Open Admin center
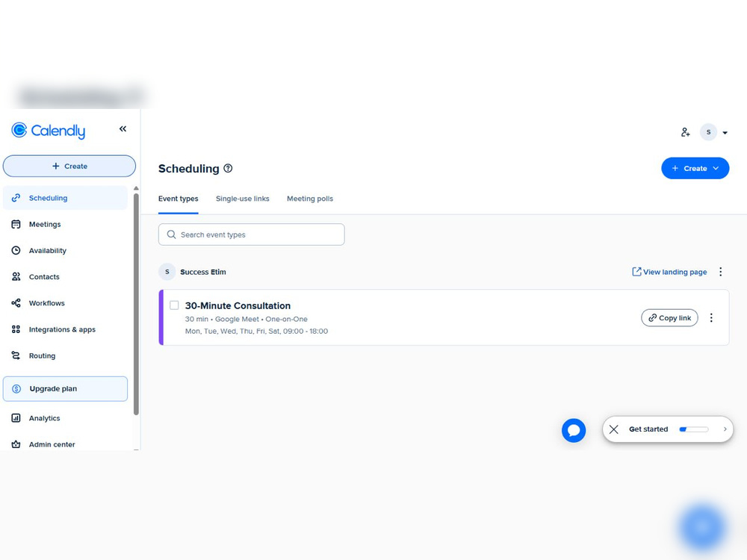 [65, 444]
